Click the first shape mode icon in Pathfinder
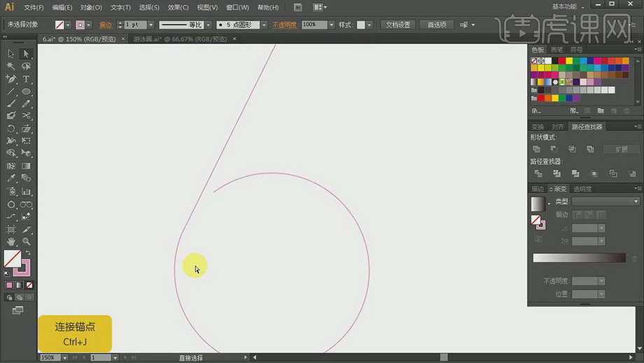644x363 pixels. coord(537,149)
